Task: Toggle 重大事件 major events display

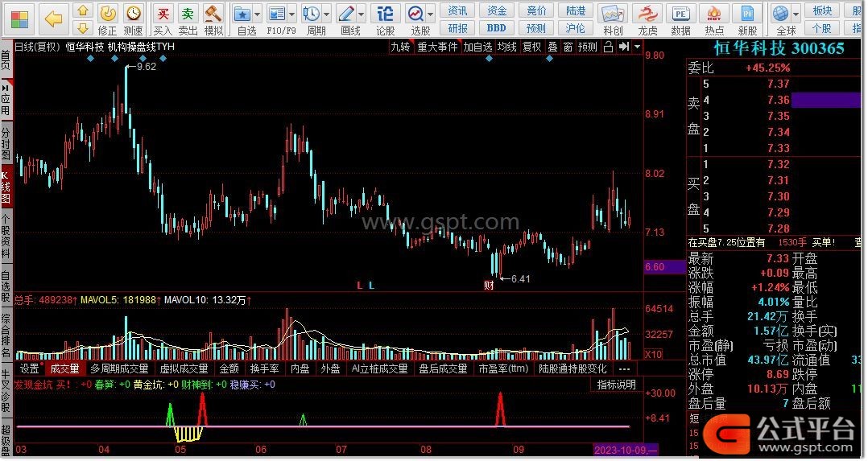Action: pyautogui.click(x=437, y=47)
